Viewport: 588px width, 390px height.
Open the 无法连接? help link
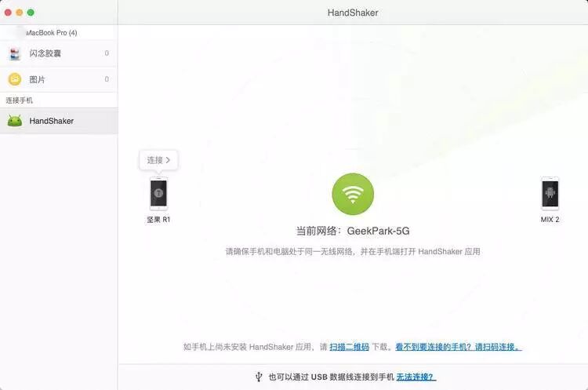click(x=416, y=377)
